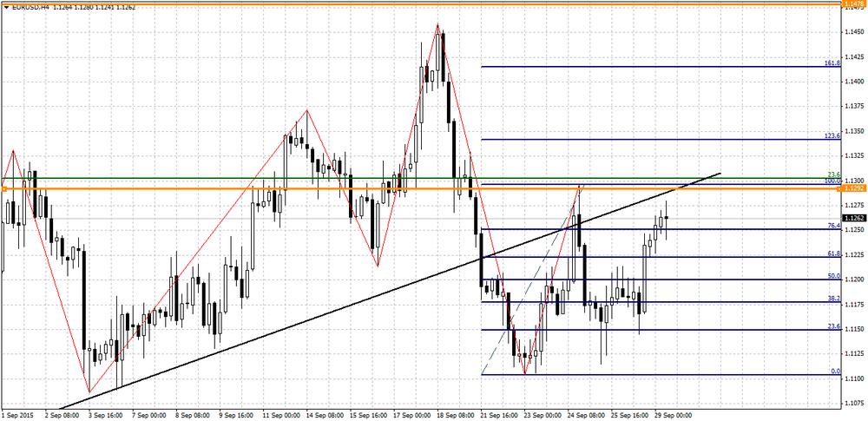Click the 3 Sep 16:00 time label
Viewport: 868px width, 421px height.
pos(105,414)
